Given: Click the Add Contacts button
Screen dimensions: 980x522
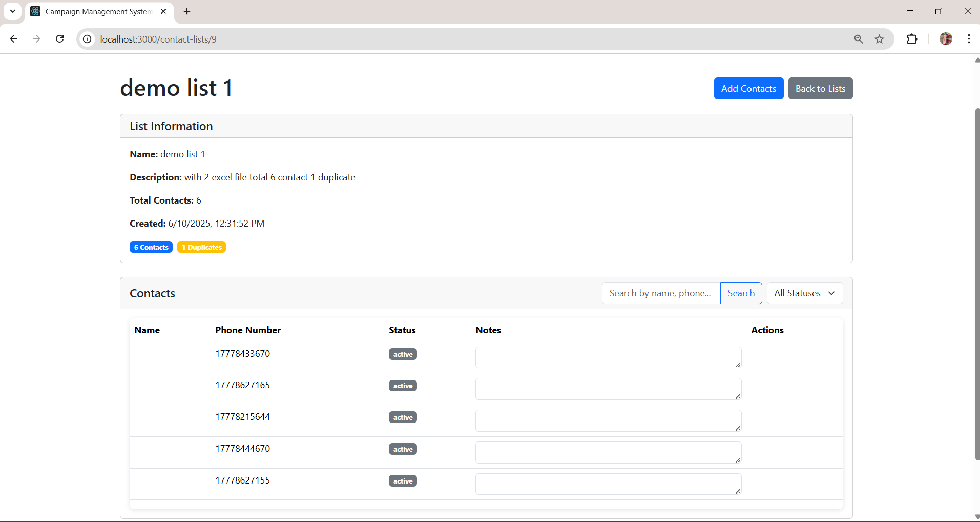Looking at the screenshot, I should [748, 89].
